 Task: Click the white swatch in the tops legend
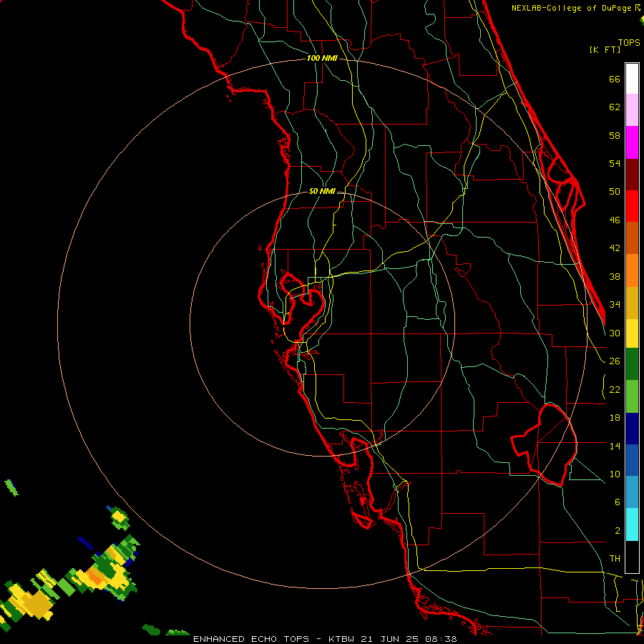click(x=632, y=79)
